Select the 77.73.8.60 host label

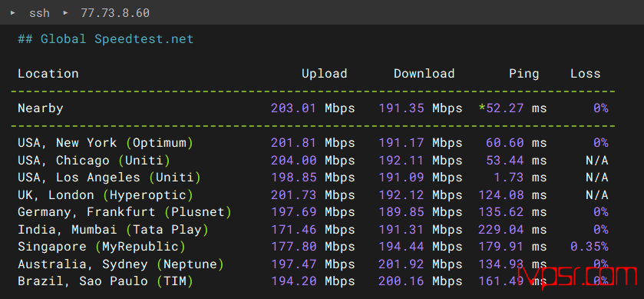click(x=115, y=13)
